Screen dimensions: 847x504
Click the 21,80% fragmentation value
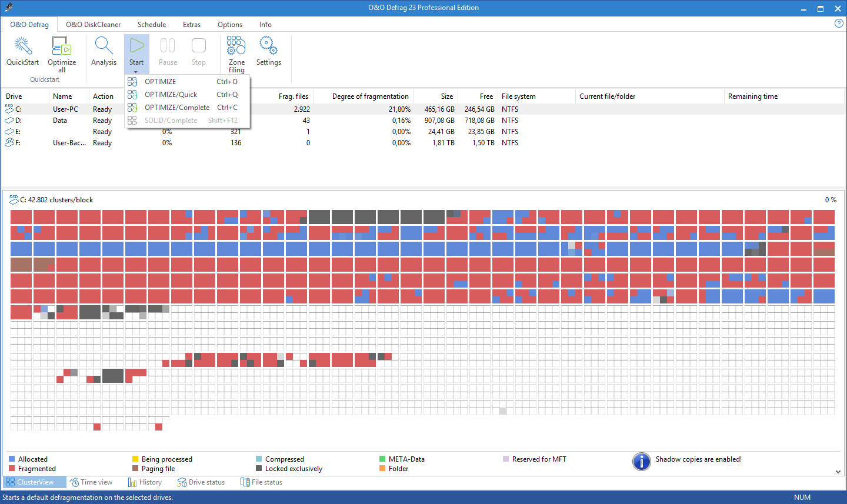click(x=399, y=109)
